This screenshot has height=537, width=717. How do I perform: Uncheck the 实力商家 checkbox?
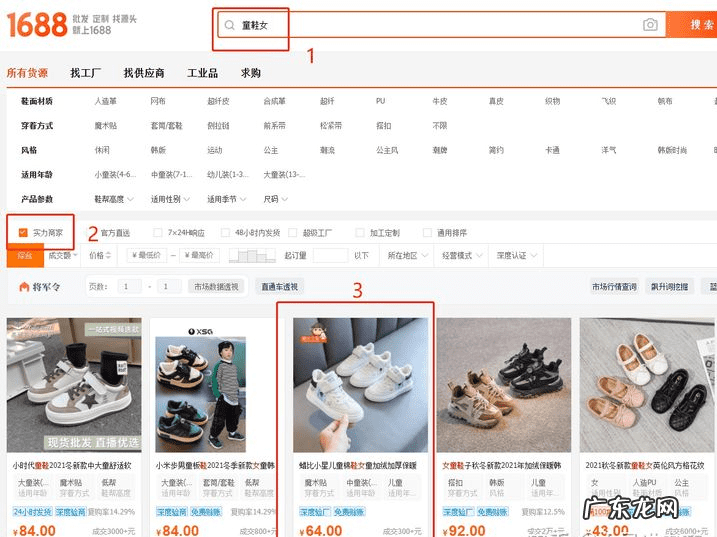(x=22, y=232)
